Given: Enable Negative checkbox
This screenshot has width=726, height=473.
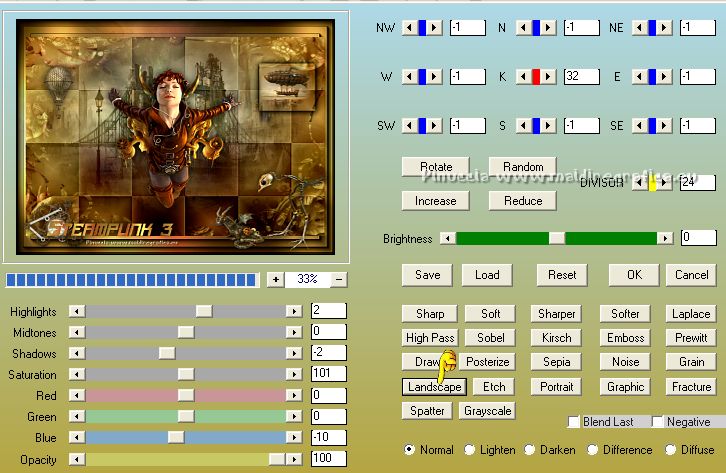Looking at the screenshot, I should pyautogui.click(x=657, y=422).
